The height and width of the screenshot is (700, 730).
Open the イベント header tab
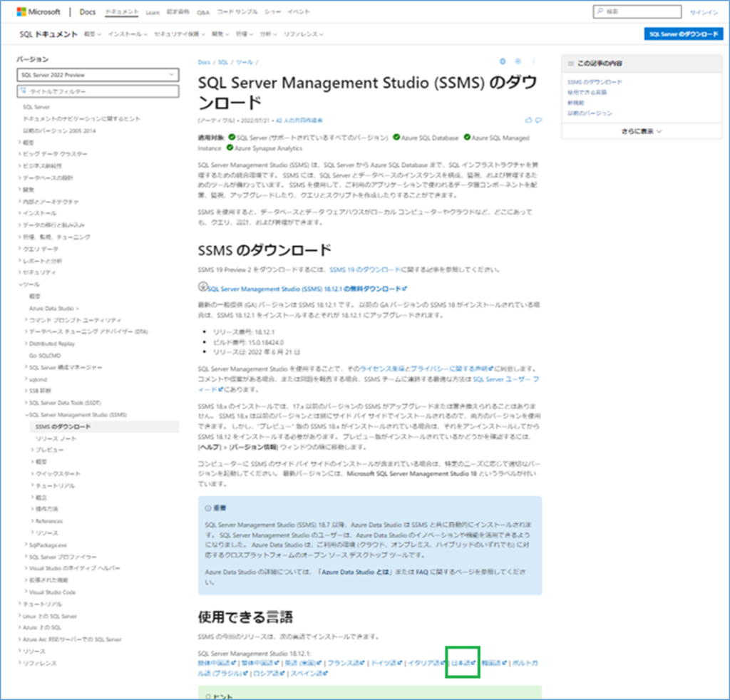tap(299, 12)
